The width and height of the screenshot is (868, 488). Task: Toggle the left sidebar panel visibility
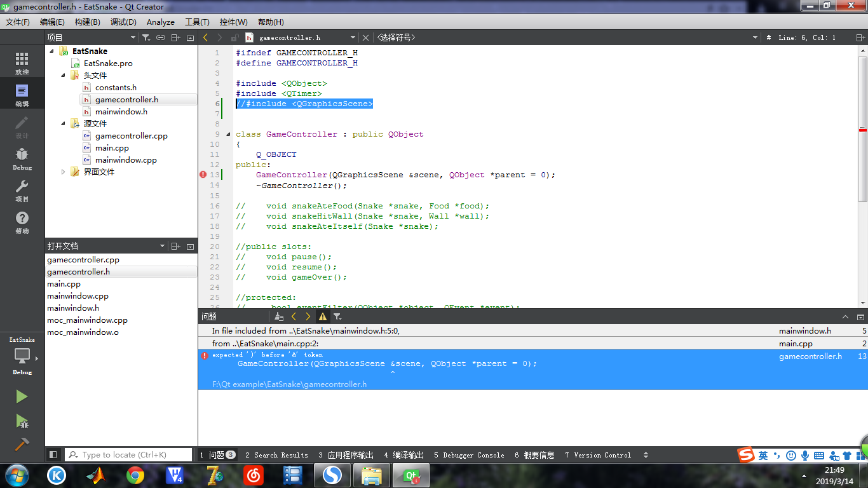coord(54,454)
